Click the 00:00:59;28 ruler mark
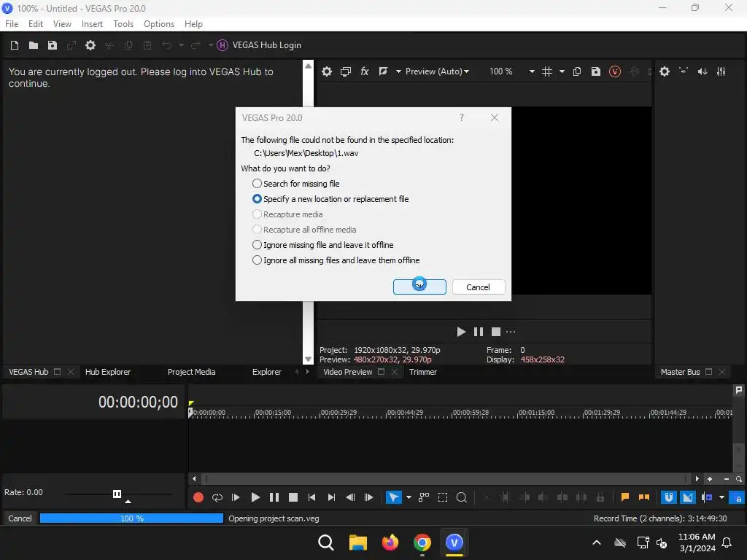Viewport: 747px width, 560px height. (x=471, y=413)
